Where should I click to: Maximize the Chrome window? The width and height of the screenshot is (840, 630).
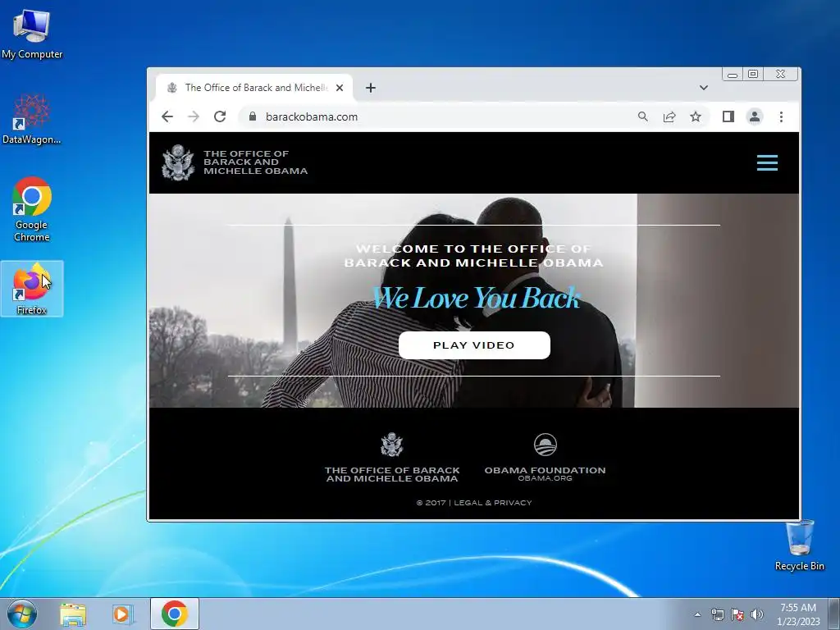click(x=753, y=75)
